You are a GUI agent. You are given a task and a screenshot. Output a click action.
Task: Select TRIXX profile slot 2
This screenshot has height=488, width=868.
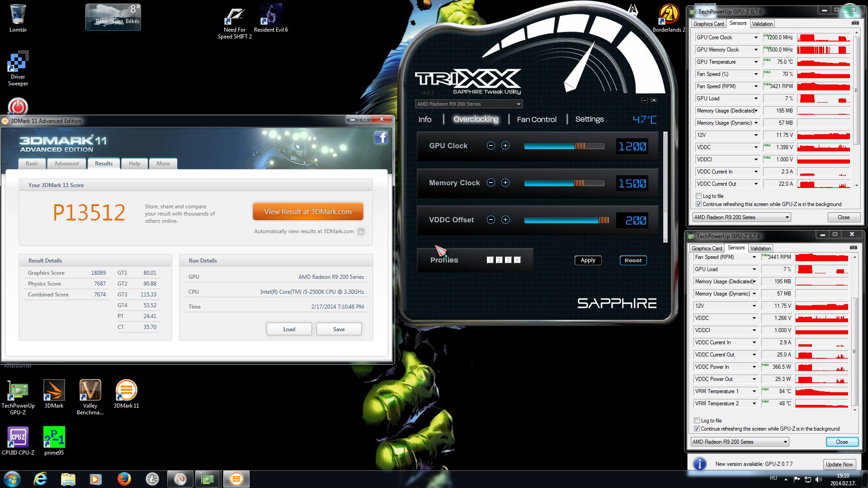(499, 260)
